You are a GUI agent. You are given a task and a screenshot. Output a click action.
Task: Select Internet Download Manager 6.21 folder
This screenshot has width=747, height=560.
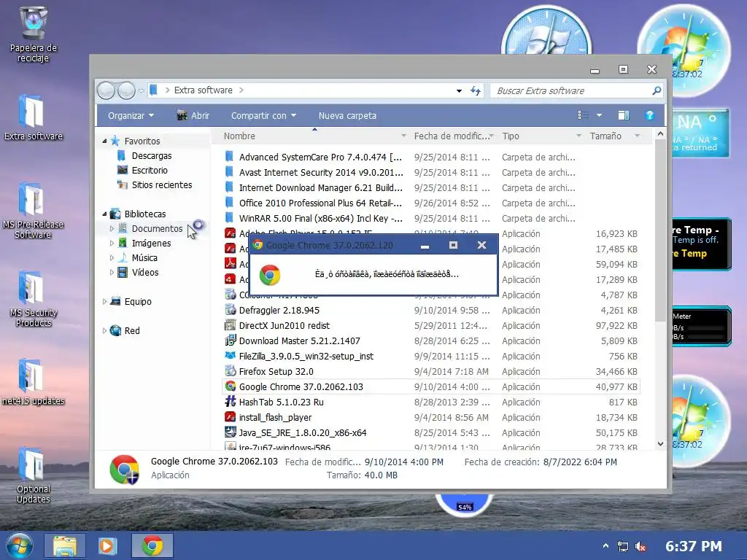point(321,187)
